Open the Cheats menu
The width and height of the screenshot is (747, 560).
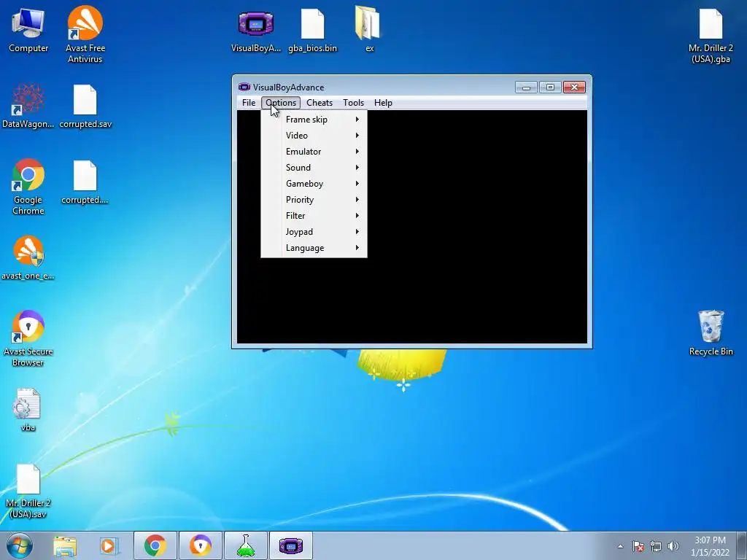(x=320, y=103)
